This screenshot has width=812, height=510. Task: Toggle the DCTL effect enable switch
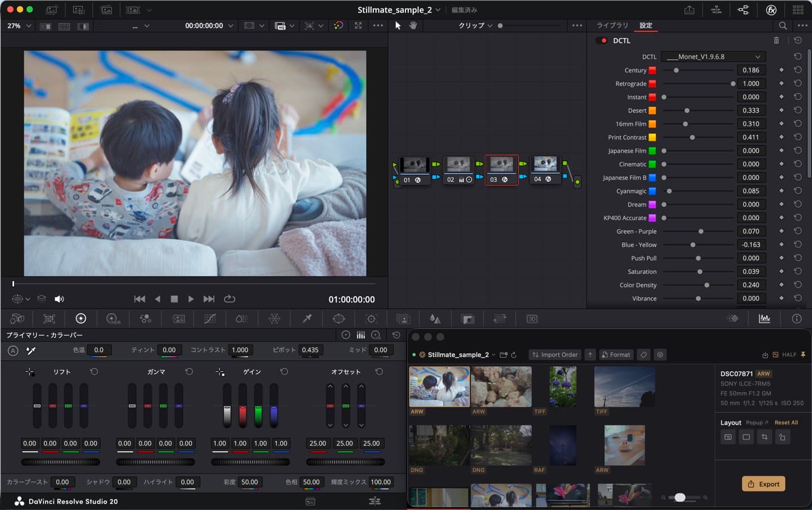(x=600, y=40)
